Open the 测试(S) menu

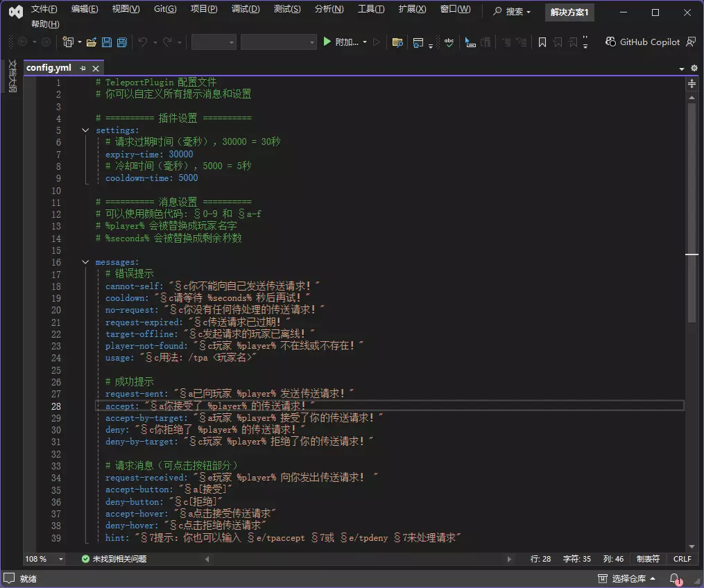pos(287,9)
